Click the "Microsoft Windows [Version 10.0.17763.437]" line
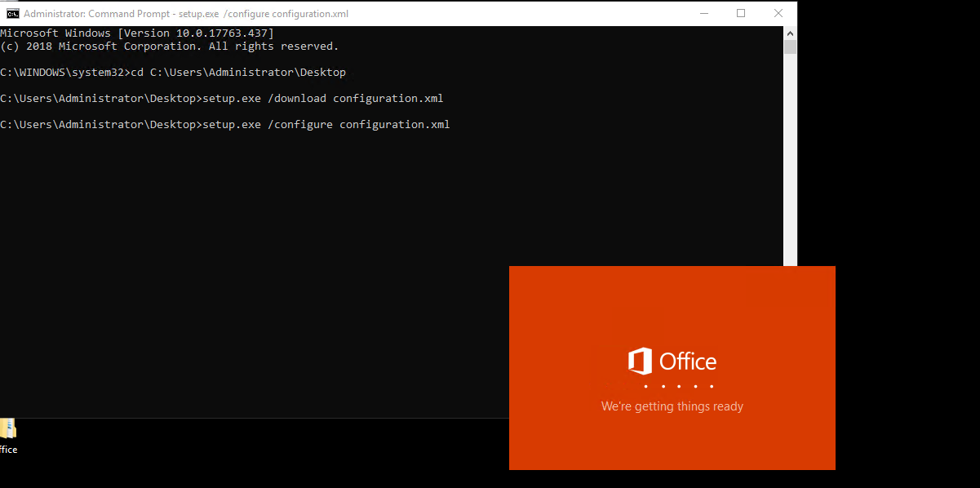This screenshot has width=980, height=488. 137,33
